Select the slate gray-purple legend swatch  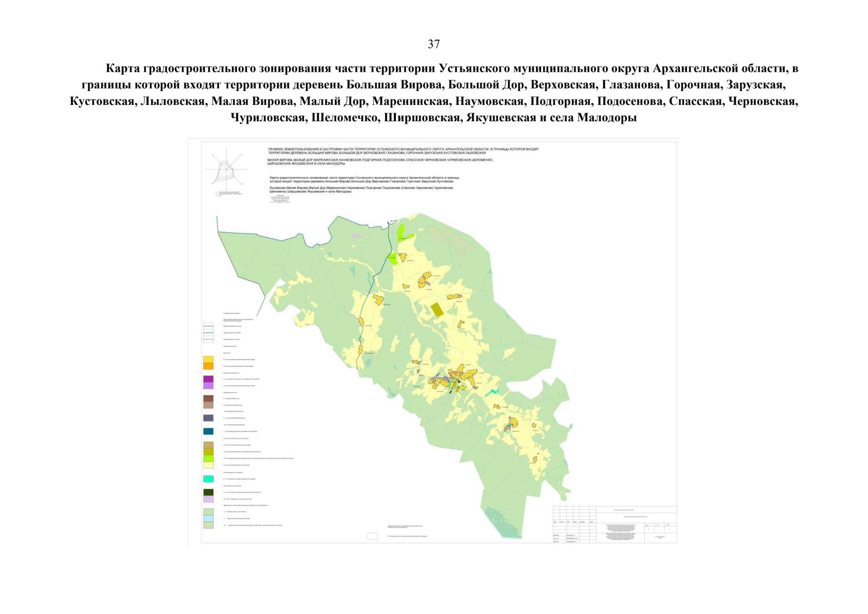[208, 418]
